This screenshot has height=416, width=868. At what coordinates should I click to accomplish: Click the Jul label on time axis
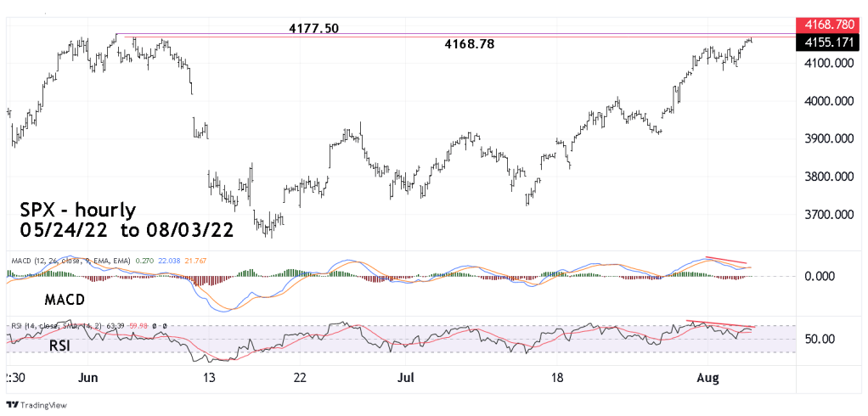click(x=410, y=379)
